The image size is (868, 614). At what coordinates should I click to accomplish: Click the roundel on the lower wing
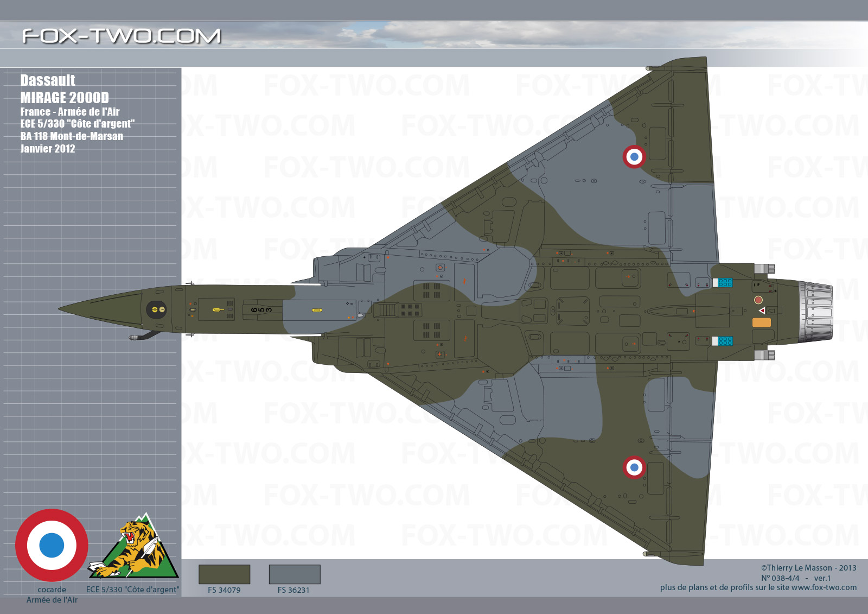tap(634, 467)
